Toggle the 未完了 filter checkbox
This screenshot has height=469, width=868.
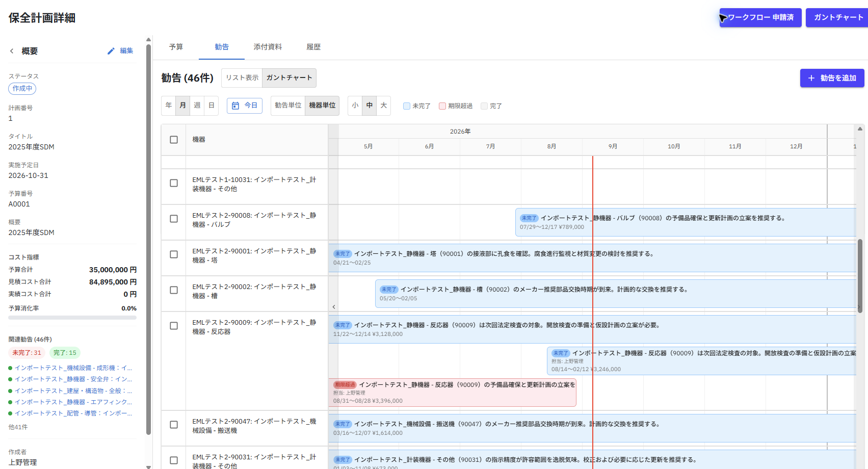407,106
